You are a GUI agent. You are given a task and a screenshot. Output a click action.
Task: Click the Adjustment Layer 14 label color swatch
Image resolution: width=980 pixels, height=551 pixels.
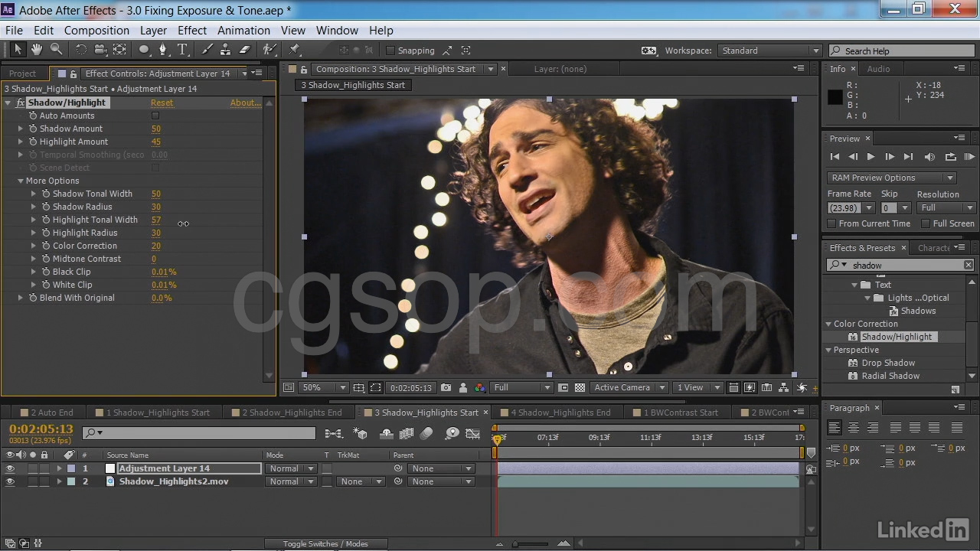pos(71,468)
